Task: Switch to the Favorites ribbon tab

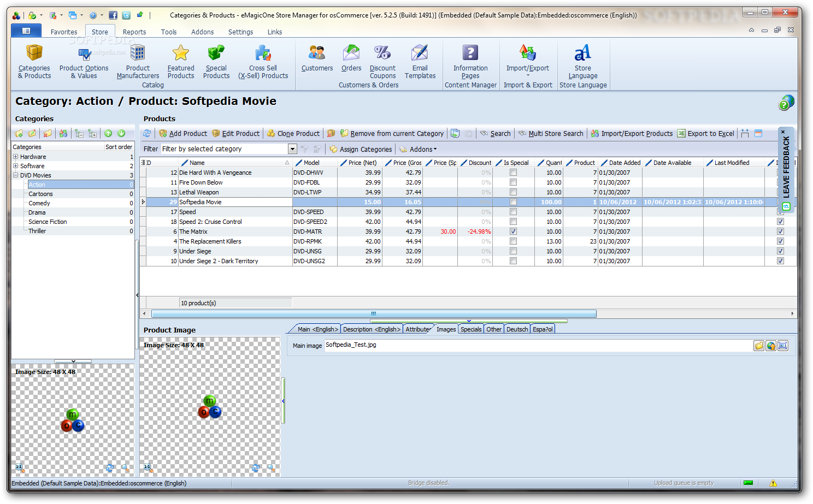Action: coord(64,32)
